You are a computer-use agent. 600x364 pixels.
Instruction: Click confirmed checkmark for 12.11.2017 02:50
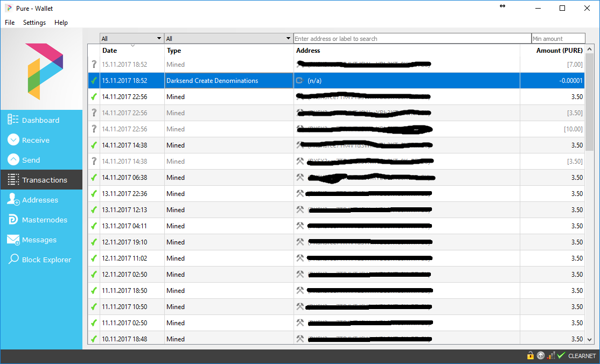[94, 275]
